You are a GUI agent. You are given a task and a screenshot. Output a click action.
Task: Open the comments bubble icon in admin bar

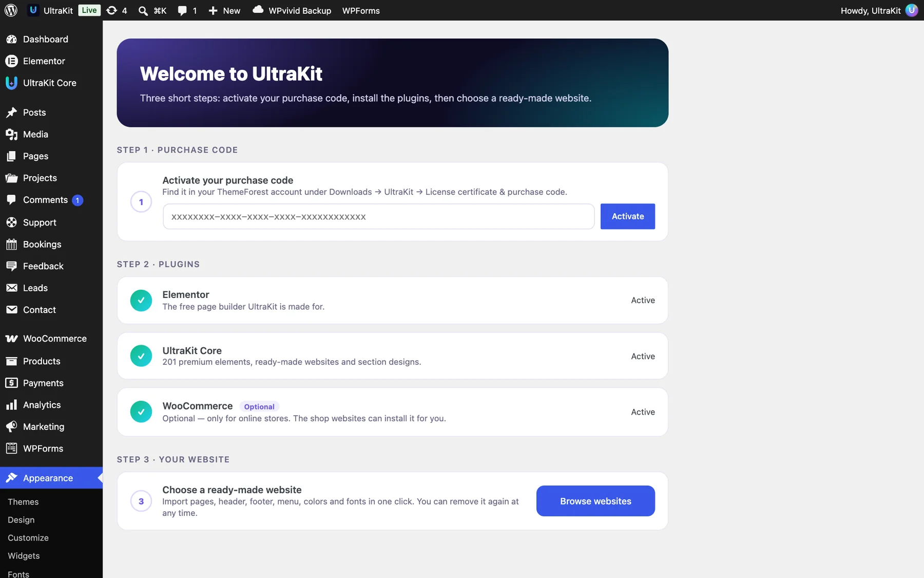[182, 11]
